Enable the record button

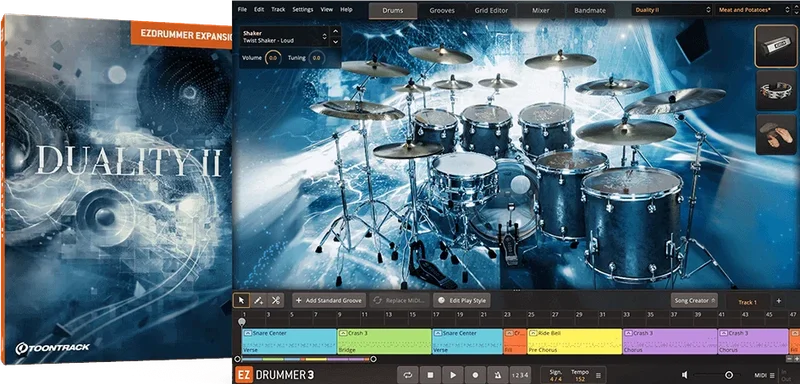[475, 375]
